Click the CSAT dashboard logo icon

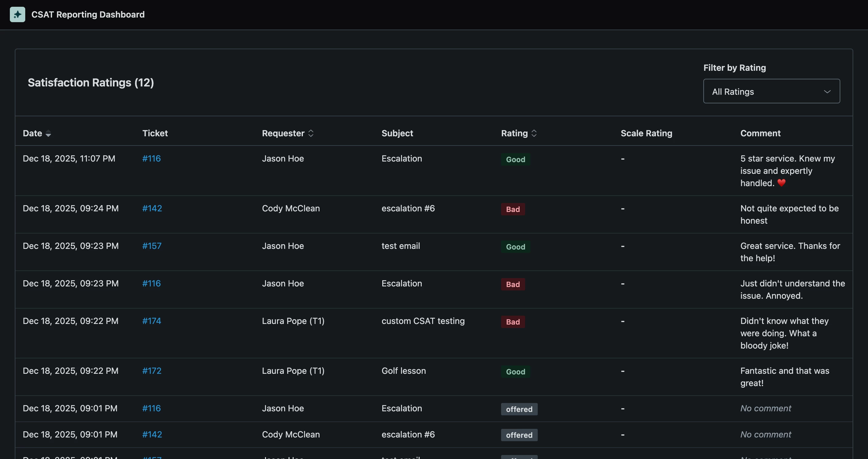click(x=17, y=14)
